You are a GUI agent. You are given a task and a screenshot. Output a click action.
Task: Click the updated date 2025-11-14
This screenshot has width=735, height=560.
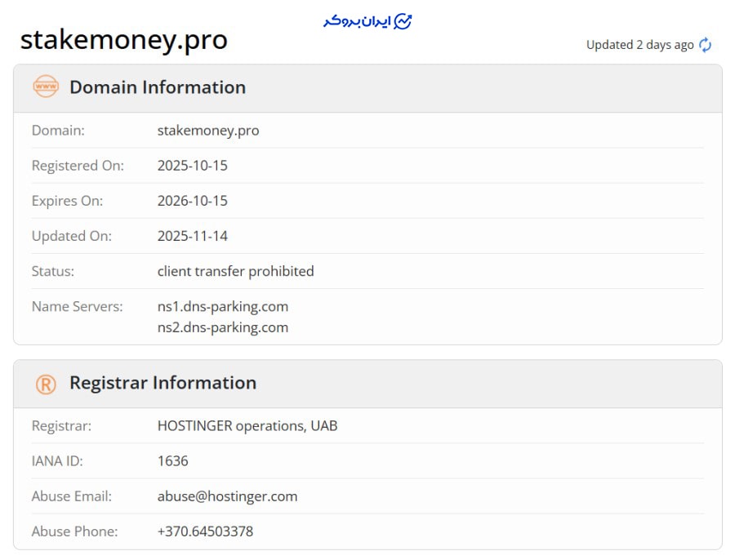192,236
